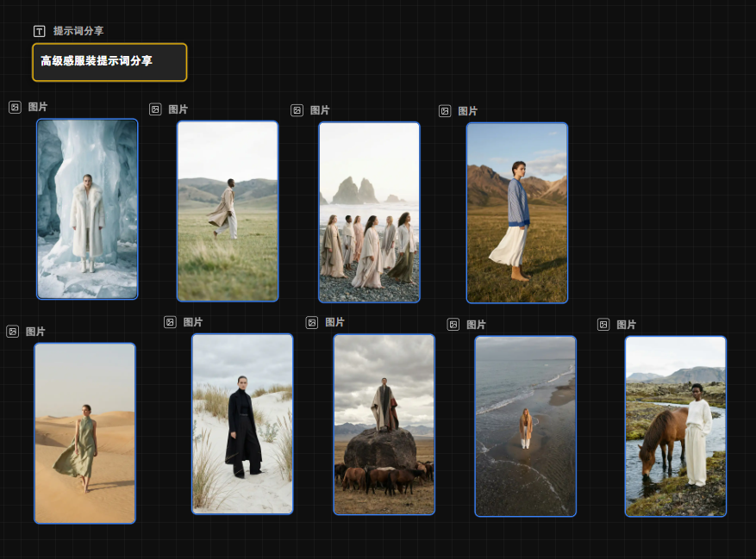The height and width of the screenshot is (559, 756).
Task: Select the man walking in grassland image
Action: (x=228, y=211)
